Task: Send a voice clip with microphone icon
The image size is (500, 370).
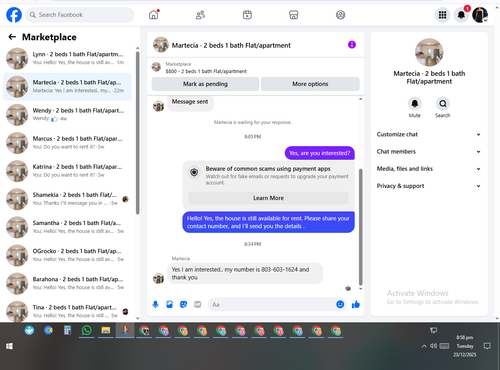Action: tap(155, 304)
